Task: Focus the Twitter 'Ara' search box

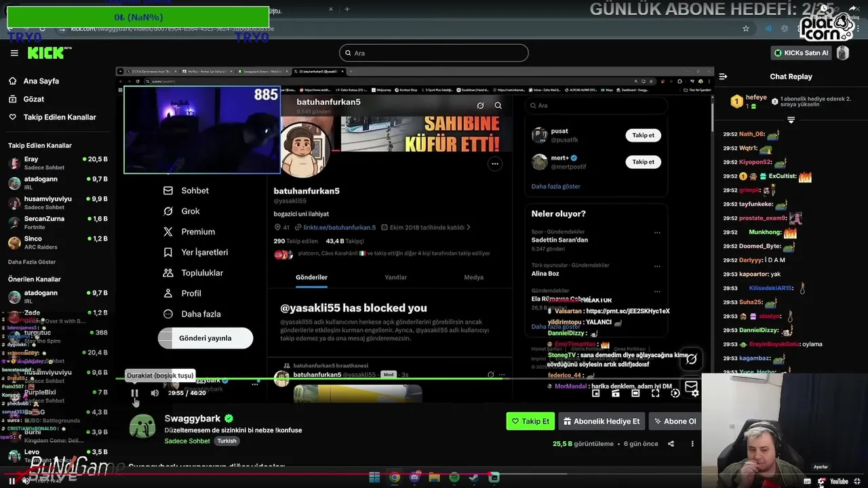Action: [x=596, y=106]
